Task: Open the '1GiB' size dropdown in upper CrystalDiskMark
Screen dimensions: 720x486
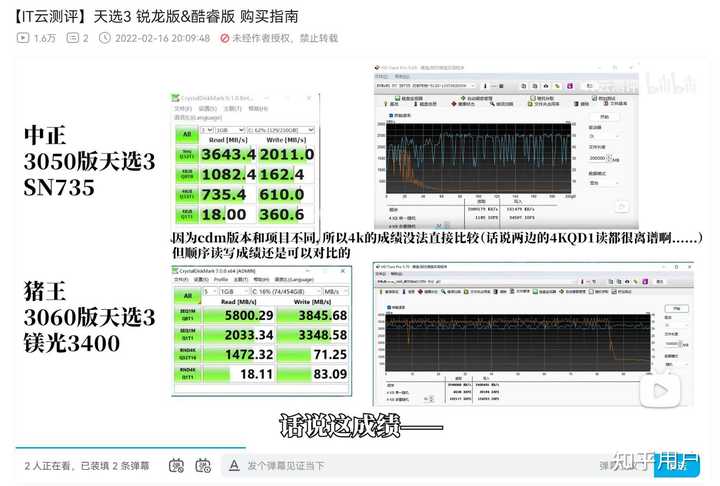Action: pos(229,130)
